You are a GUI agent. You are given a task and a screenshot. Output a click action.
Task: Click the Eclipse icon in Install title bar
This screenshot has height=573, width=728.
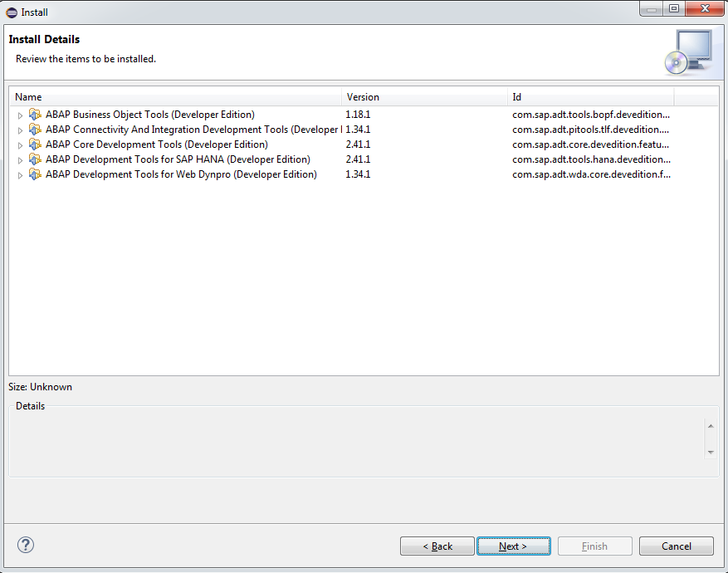point(12,12)
